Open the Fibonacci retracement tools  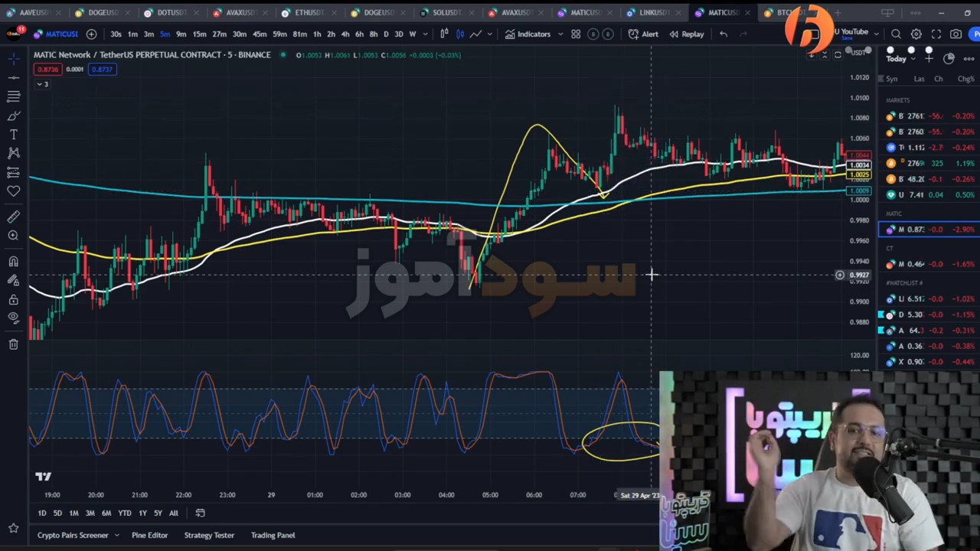tap(14, 96)
